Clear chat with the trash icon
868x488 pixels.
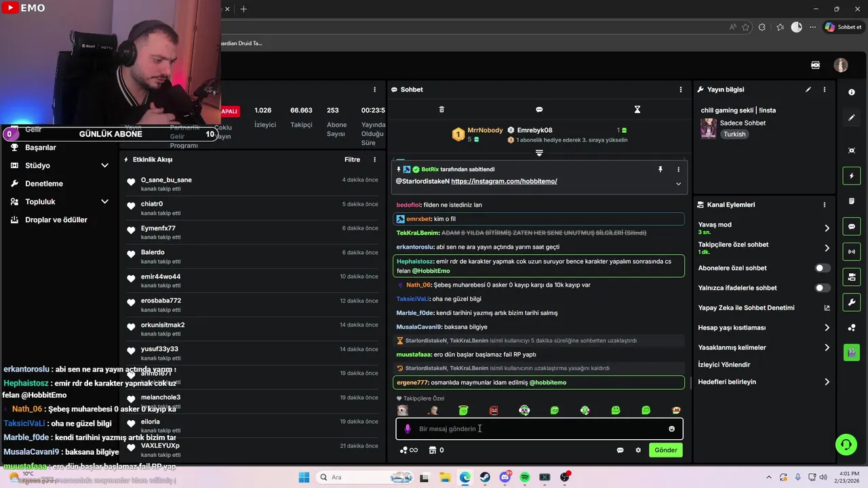(x=441, y=109)
